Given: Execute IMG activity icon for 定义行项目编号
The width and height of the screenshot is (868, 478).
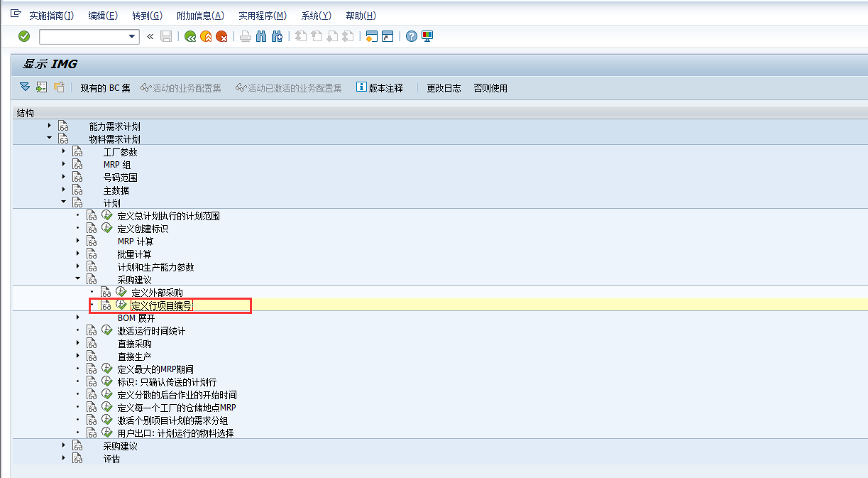Looking at the screenshot, I should (x=121, y=305).
